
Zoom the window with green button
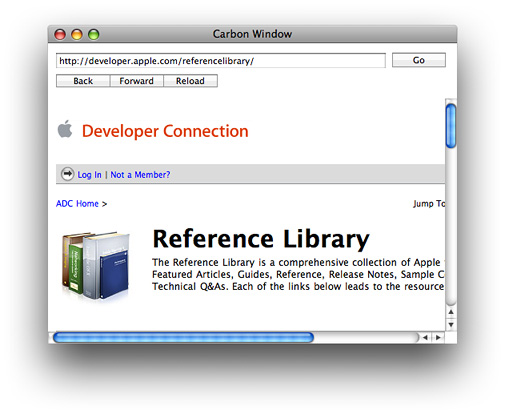[x=94, y=34]
